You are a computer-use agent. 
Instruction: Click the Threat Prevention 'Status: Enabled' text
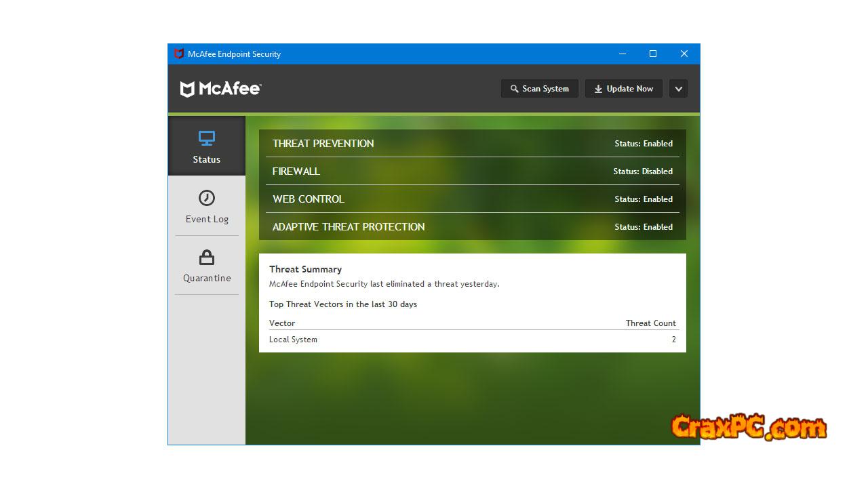pos(644,144)
